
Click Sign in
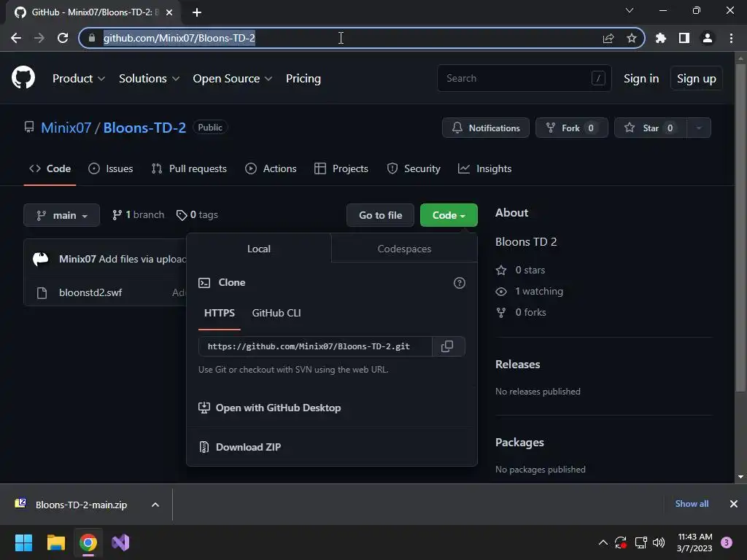641,79
